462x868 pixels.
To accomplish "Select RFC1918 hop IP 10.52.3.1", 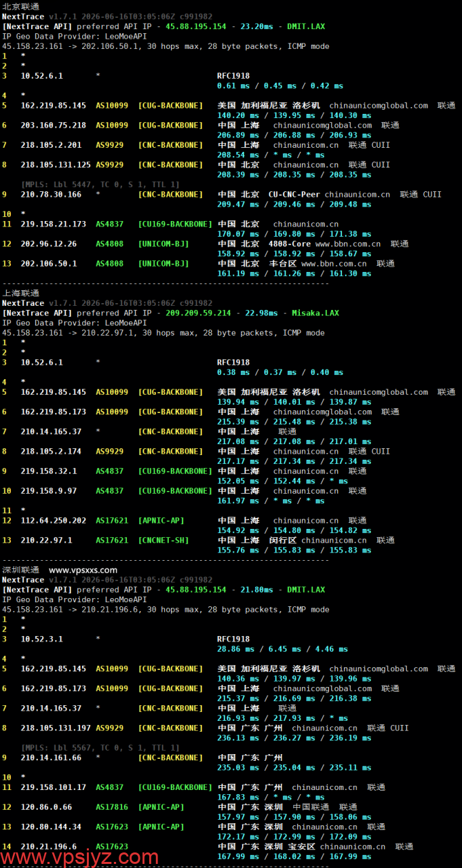I will [42, 639].
